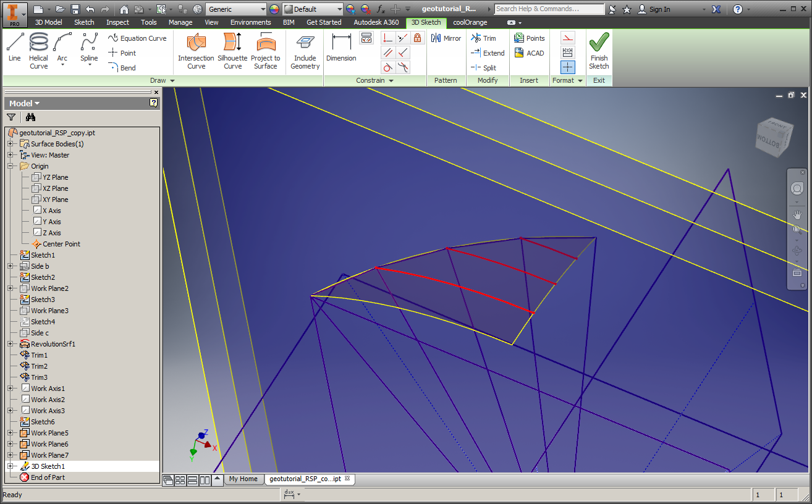
Task: Apply the parallel constraint icon
Action: coord(387,53)
